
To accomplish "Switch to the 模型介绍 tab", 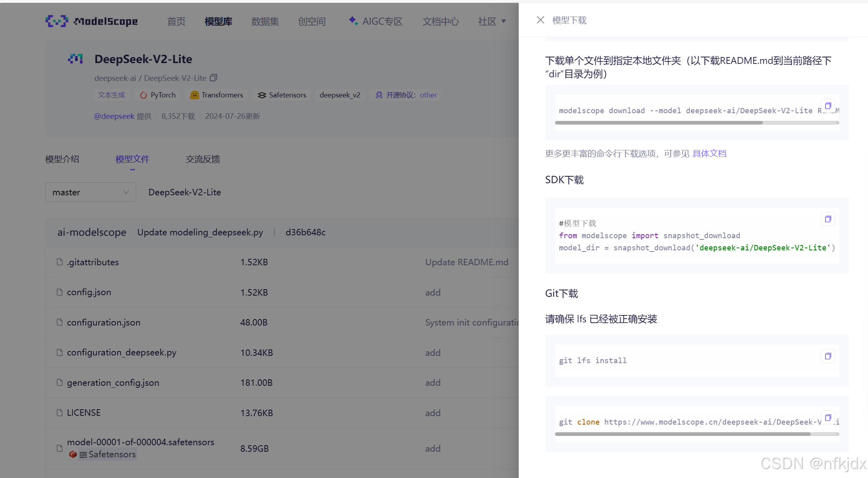I will tap(62, 159).
